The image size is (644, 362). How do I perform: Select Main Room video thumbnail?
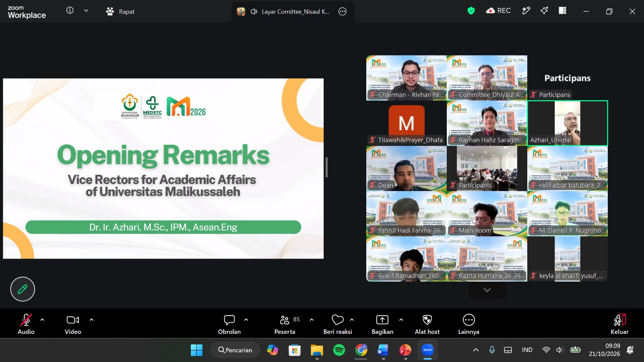[x=487, y=214]
